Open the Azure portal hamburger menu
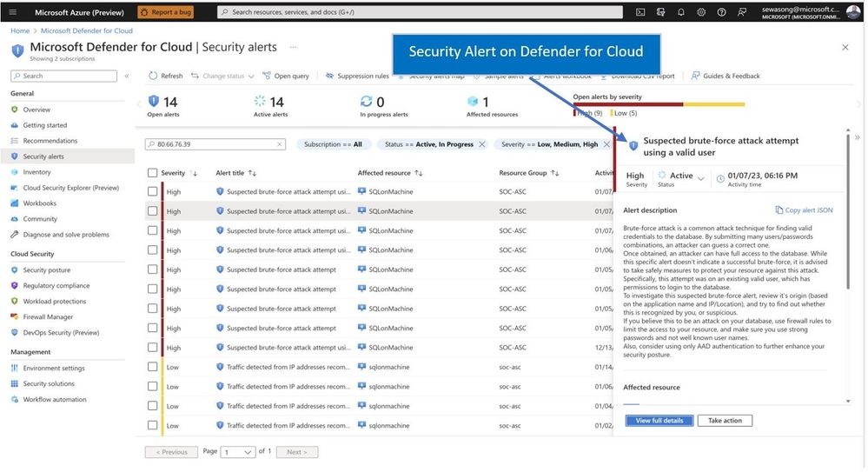 tap(13, 12)
